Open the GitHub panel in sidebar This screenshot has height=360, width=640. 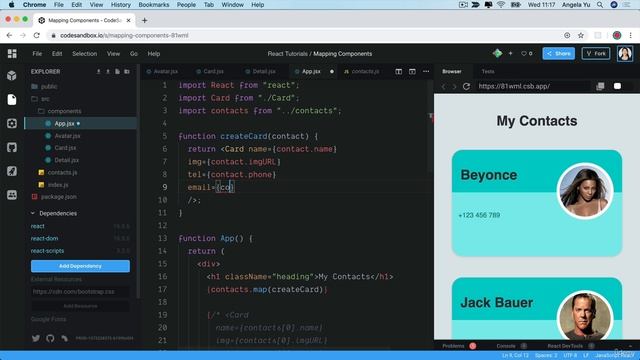[x=12, y=147]
